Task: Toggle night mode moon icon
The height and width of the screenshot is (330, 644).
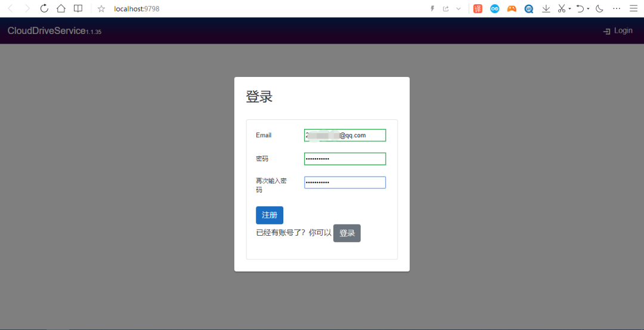Action: pos(599,9)
